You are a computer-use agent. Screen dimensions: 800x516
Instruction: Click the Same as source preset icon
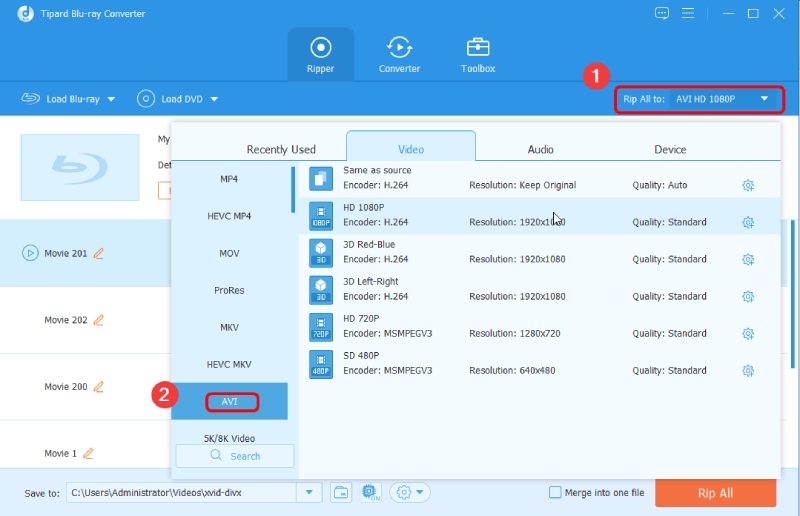tap(321, 179)
